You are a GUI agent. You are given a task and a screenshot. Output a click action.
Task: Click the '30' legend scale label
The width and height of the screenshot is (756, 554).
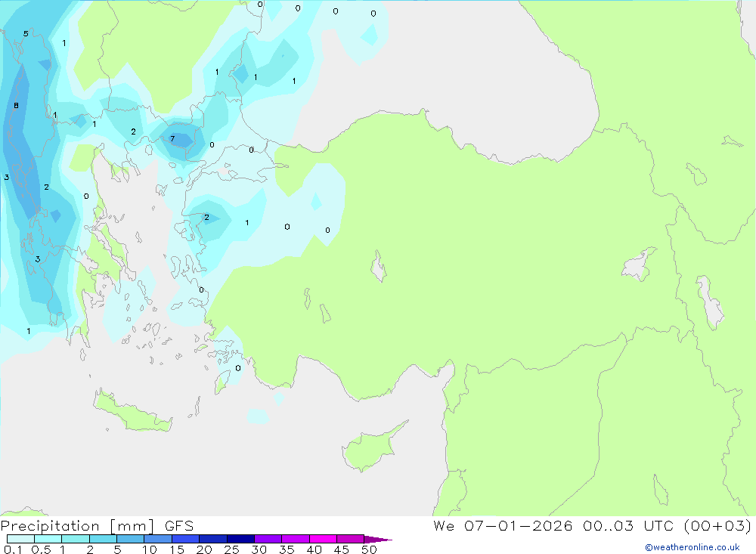(259, 549)
